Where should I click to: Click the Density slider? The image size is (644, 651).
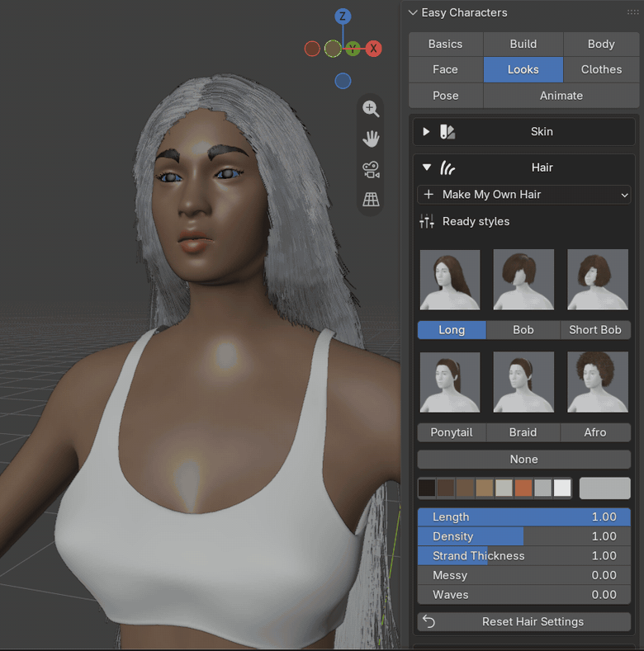524,536
